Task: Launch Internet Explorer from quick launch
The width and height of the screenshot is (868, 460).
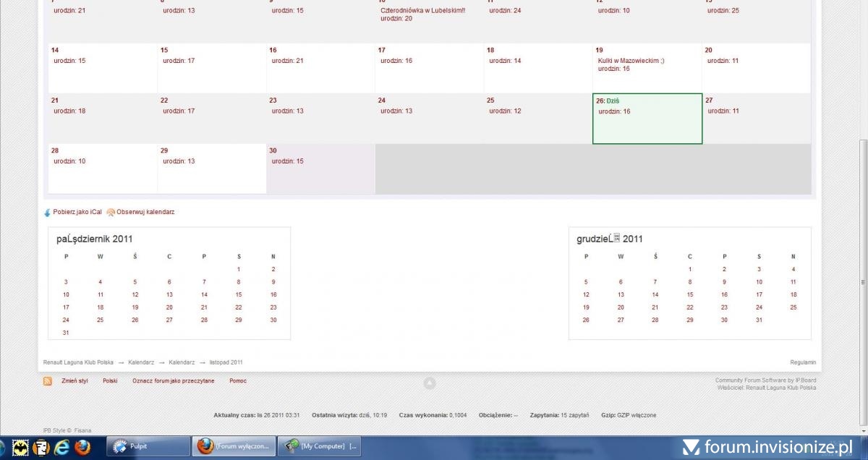Action: tap(61, 446)
